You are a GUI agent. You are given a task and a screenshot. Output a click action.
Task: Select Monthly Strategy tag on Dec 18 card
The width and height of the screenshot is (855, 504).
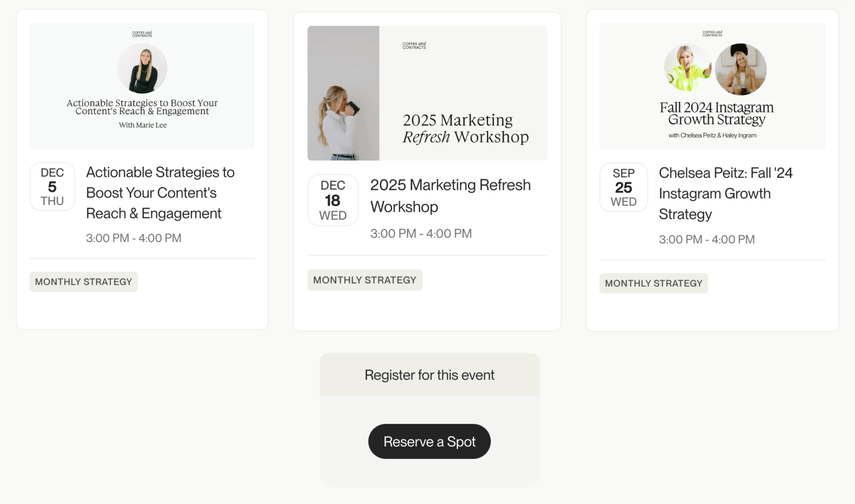(365, 280)
